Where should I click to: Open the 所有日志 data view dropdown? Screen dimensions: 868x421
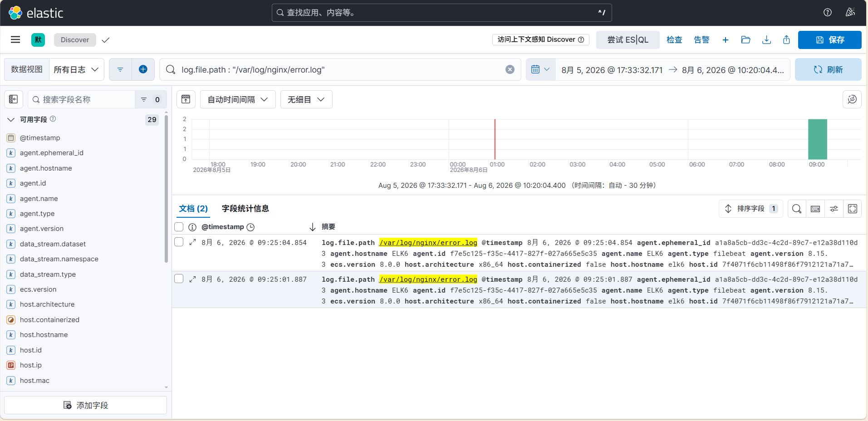(76, 69)
